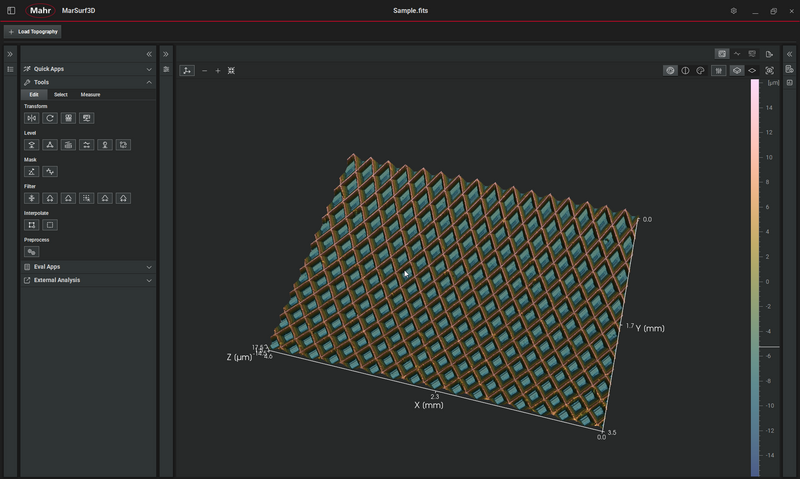Toggle the 3D axes display button
This screenshot has width=800, height=479.
187,71
